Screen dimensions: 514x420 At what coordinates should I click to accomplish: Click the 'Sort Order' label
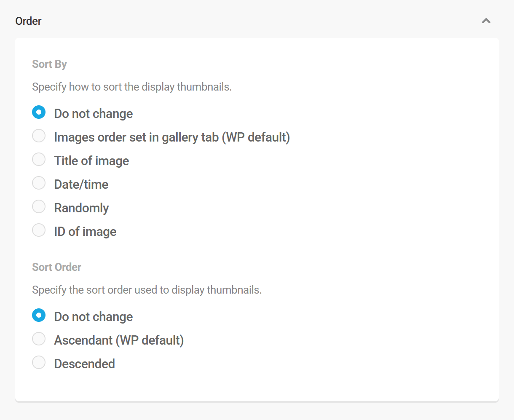[x=56, y=267]
